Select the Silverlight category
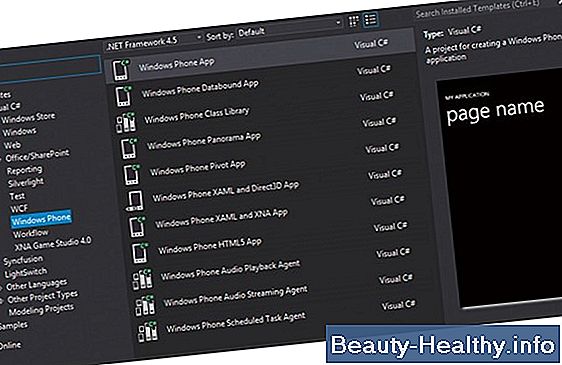This screenshot has height=365, width=562. (x=26, y=182)
